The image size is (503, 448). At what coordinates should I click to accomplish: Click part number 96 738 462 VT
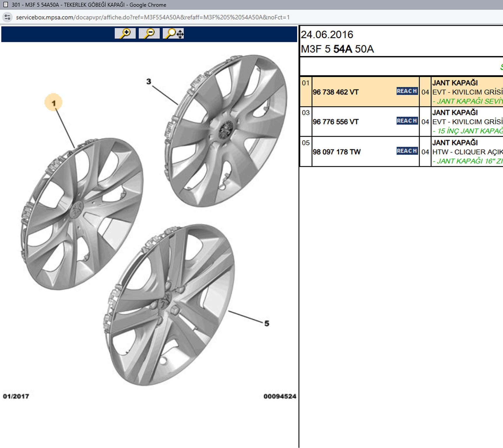point(335,92)
